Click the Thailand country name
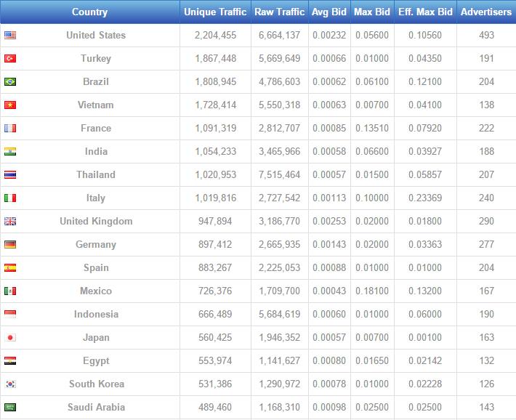 [96, 174]
